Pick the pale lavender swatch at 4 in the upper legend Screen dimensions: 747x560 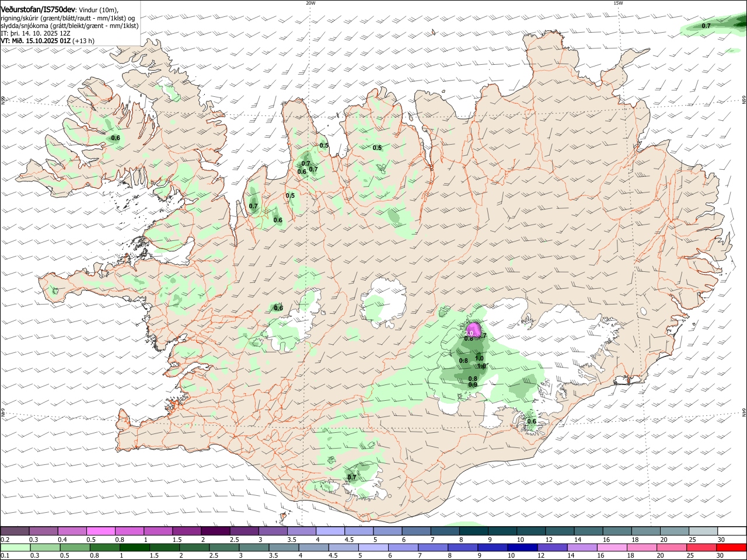pyautogui.click(x=330, y=531)
